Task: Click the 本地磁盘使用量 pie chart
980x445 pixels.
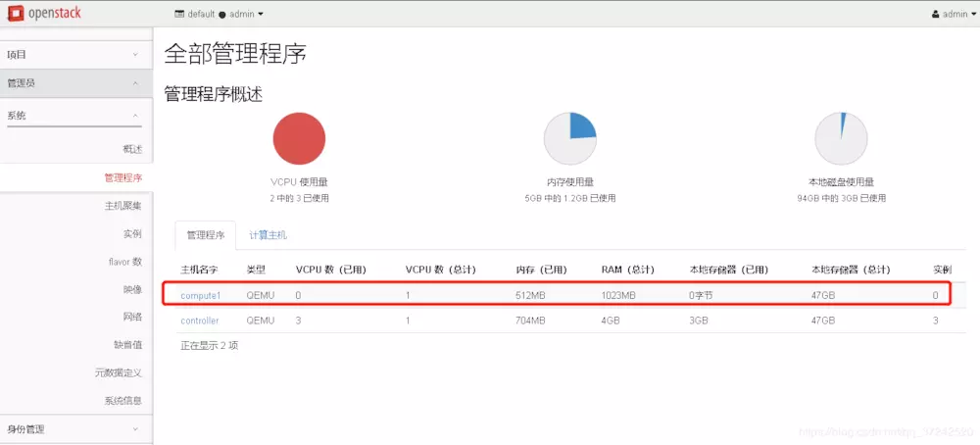Action: click(x=841, y=138)
